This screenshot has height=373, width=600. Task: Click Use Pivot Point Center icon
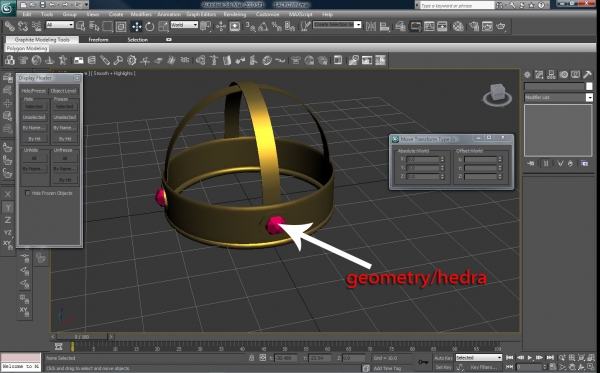point(206,26)
